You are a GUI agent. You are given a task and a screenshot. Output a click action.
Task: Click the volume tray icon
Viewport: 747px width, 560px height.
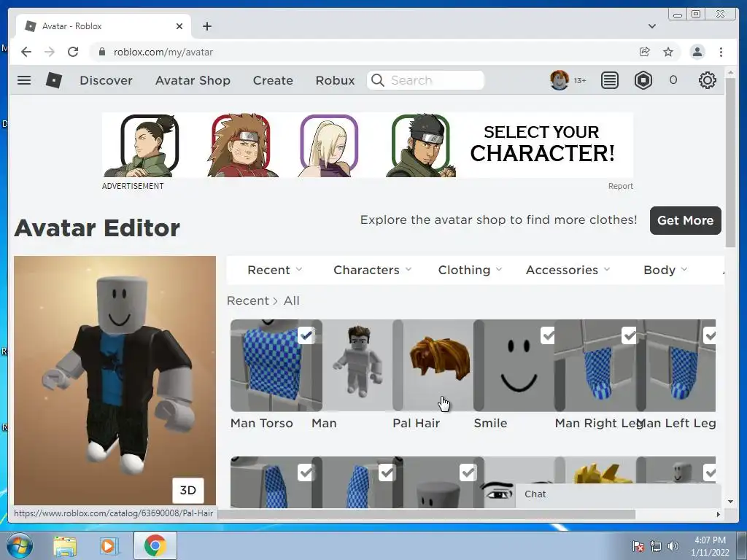(673, 546)
